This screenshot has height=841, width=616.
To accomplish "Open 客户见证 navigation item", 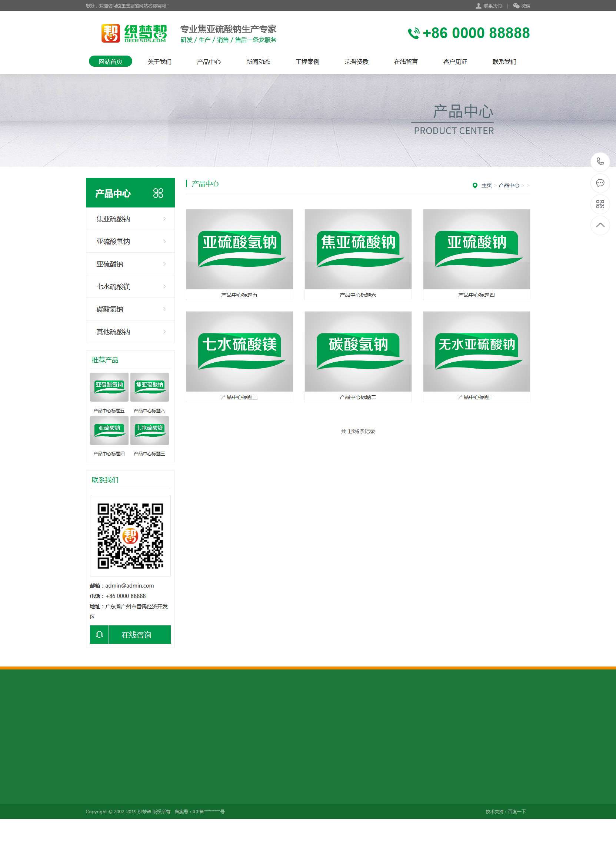I will [x=455, y=62].
